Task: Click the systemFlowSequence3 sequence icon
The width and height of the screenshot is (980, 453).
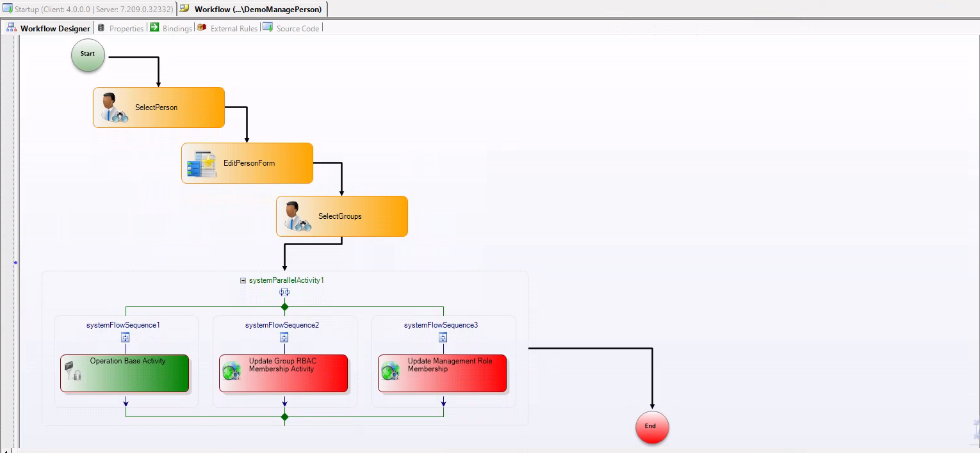Action: (x=443, y=338)
